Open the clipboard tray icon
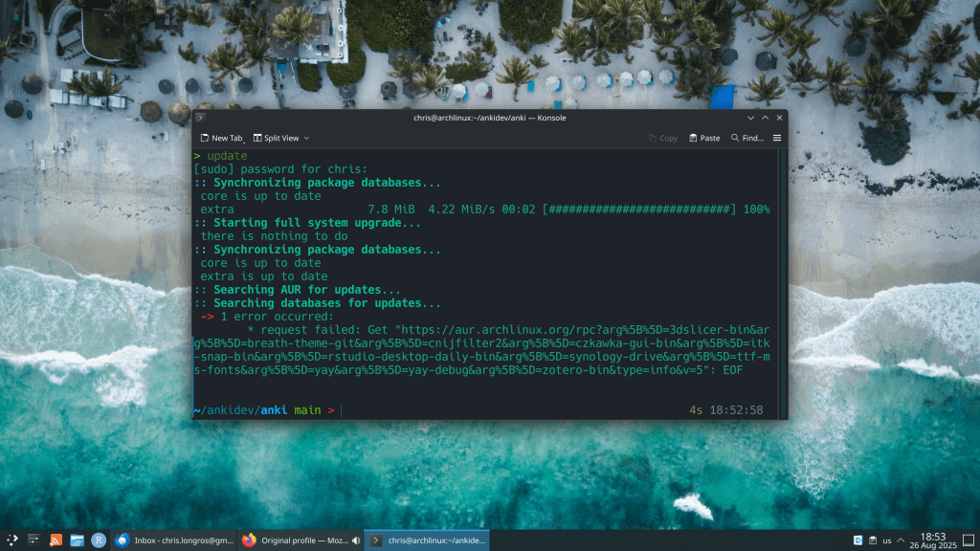 (x=872, y=540)
